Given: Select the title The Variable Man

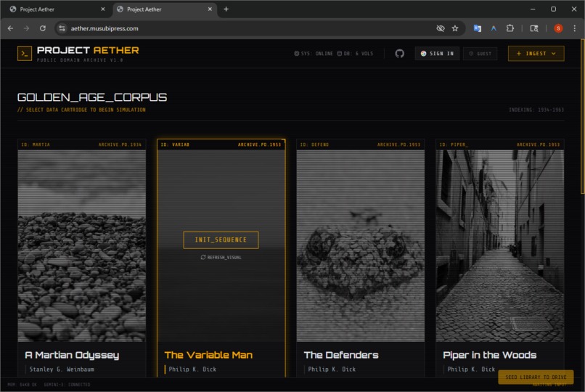Looking at the screenshot, I should coord(208,355).
